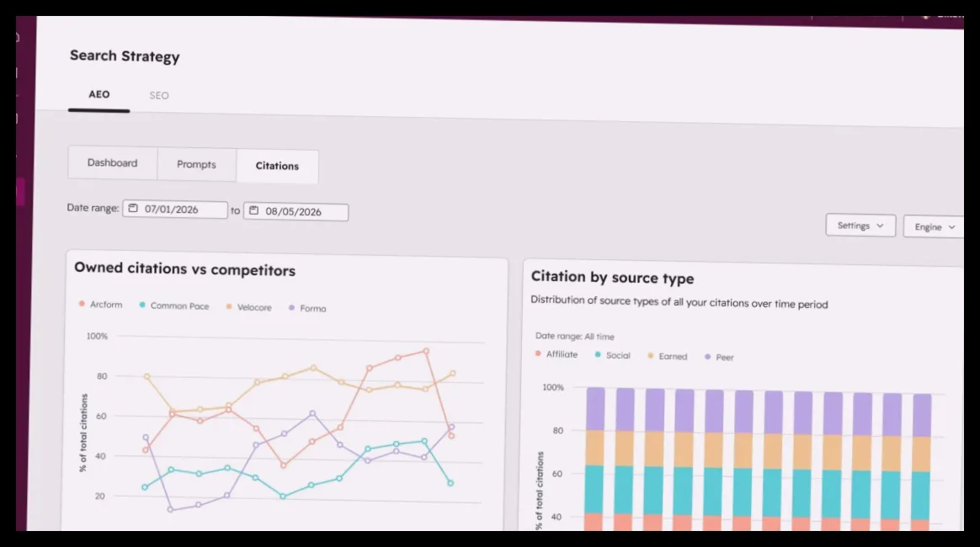Click the "Citation by source type" chart title
This screenshot has height=547, width=980.
tap(613, 277)
